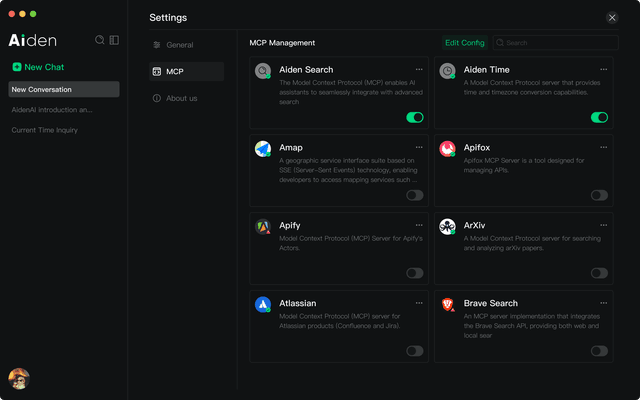Enable the Amap MCP server
The width and height of the screenshot is (640, 400).
click(x=414, y=195)
